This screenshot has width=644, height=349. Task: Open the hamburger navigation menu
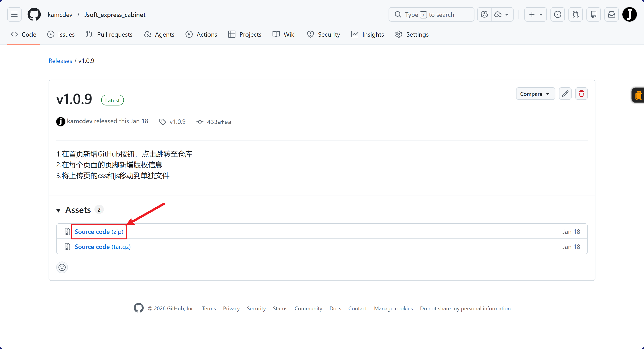click(x=14, y=14)
